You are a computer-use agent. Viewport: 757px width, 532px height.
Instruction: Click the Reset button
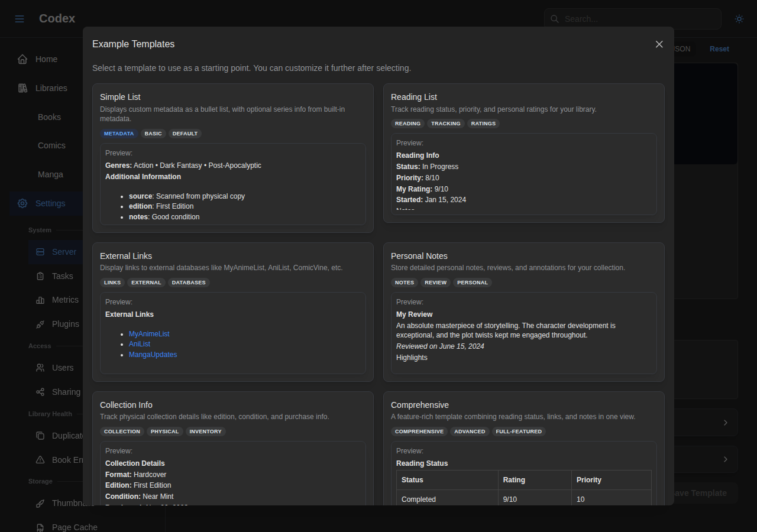pos(719,49)
